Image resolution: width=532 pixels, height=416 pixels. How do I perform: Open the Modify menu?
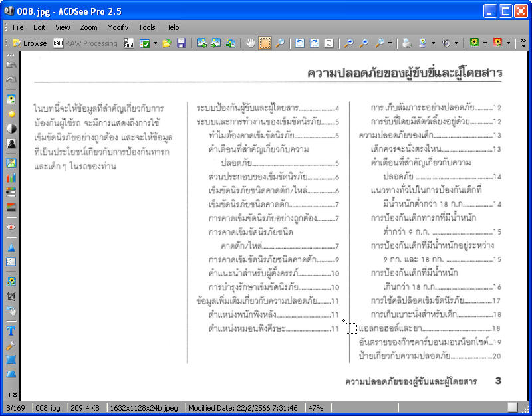(x=118, y=27)
